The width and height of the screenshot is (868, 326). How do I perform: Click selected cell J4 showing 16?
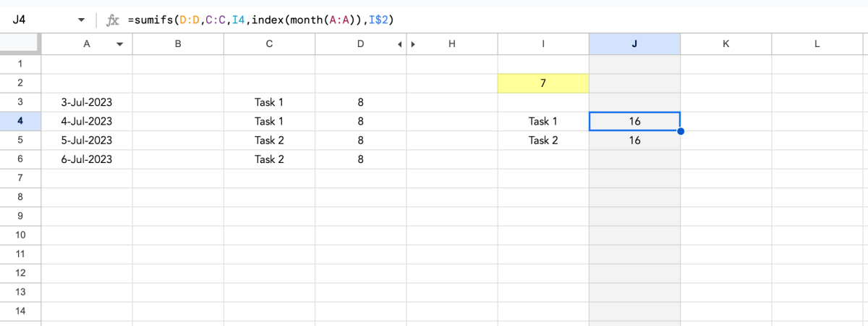point(634,121)
